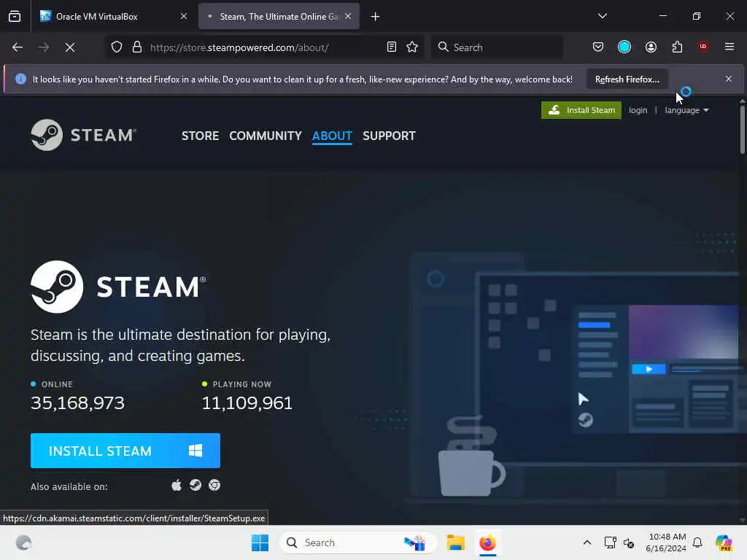Click the network status tray icon
Screen dimensions: 747x560
[610, 542]
